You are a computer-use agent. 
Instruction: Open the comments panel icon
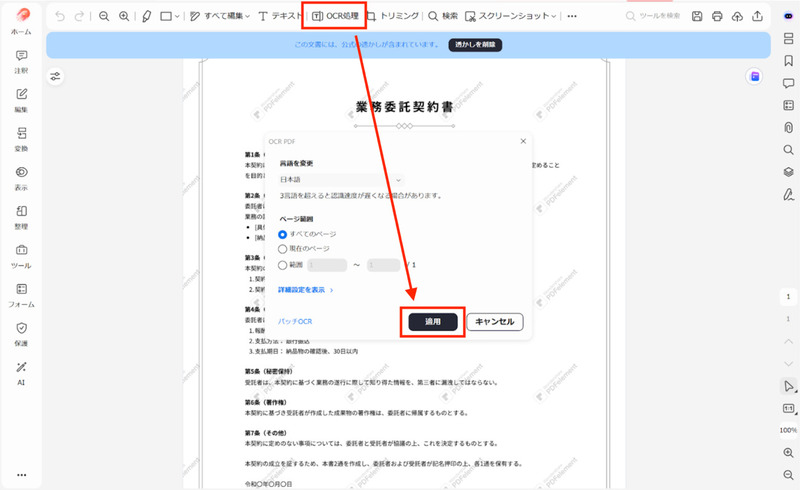[788, 83]
